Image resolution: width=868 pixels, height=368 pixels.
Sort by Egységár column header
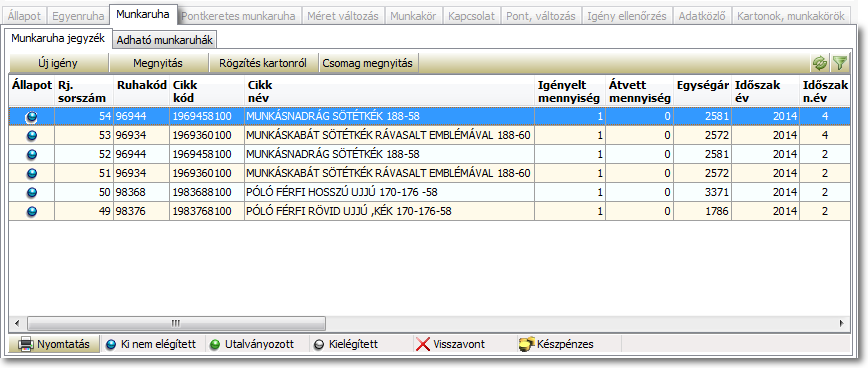pos(702,86)
